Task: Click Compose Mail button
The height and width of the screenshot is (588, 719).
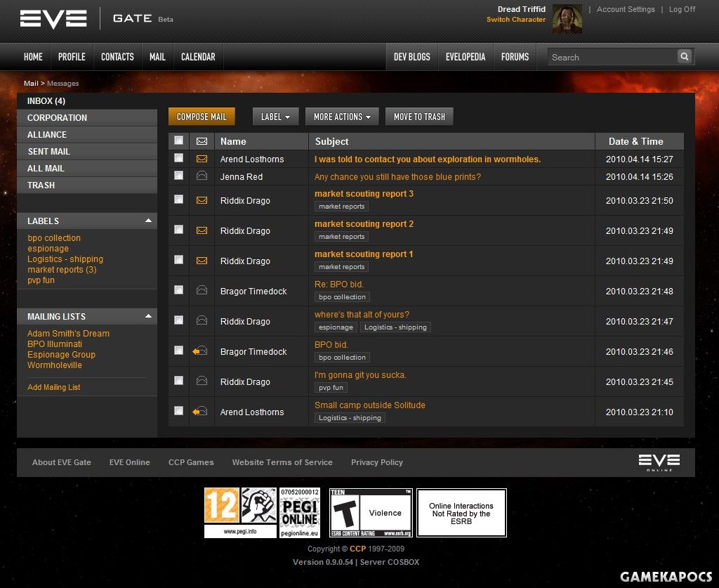Action: click(202, 117)
